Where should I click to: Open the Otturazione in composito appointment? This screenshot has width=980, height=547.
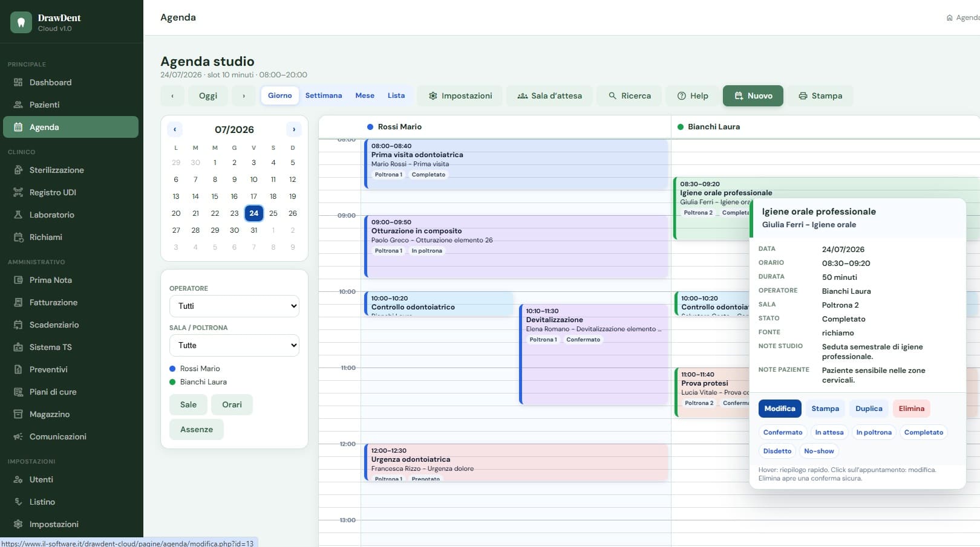(517, 247)
